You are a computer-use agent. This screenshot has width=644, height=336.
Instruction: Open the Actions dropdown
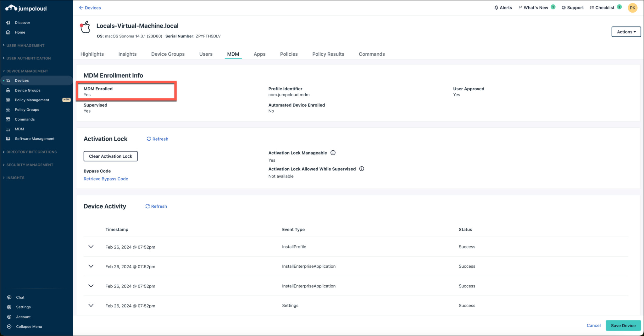point(626,31)
